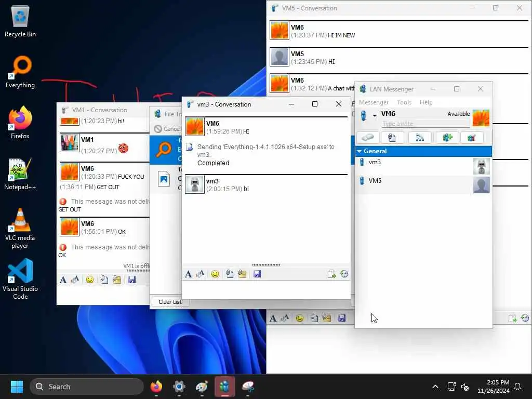Open notifications bell in system tray
Screen dimensions: 532x399
518,387
